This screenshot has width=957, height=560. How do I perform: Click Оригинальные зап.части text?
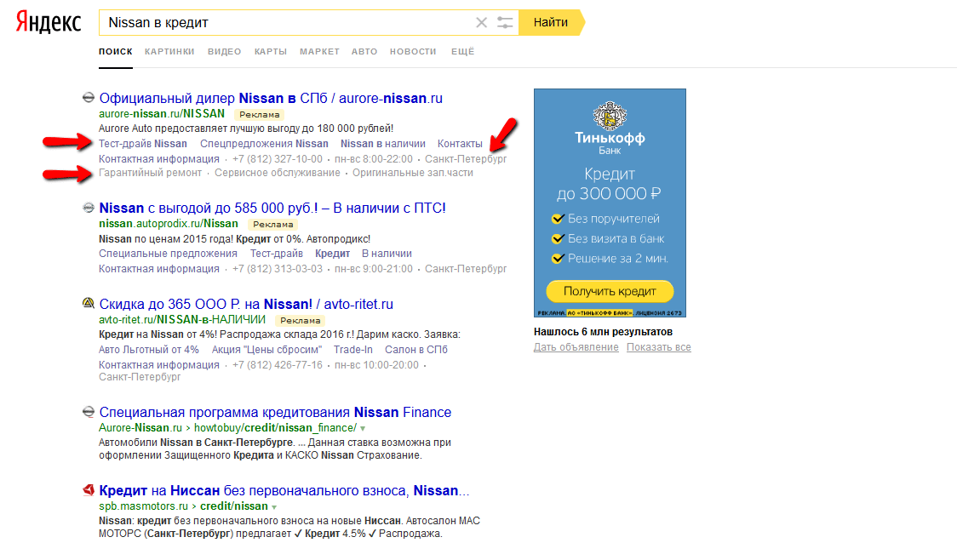pos(413,174)
